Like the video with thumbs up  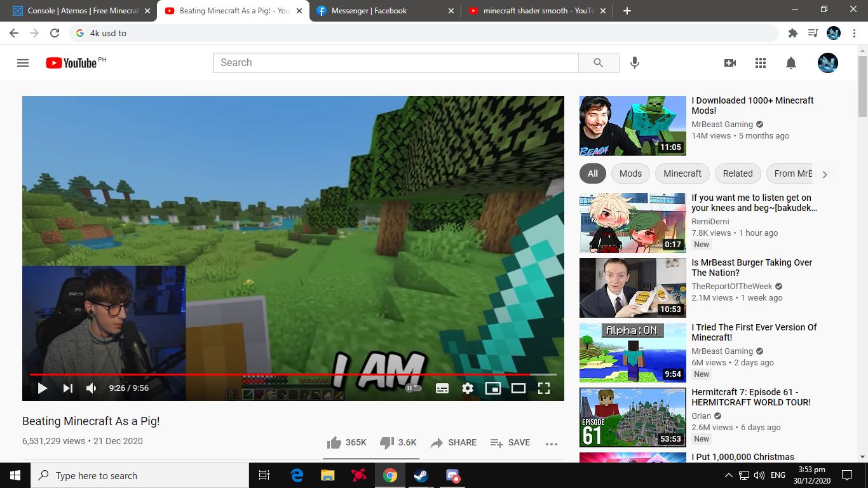(x=334, y=442)
